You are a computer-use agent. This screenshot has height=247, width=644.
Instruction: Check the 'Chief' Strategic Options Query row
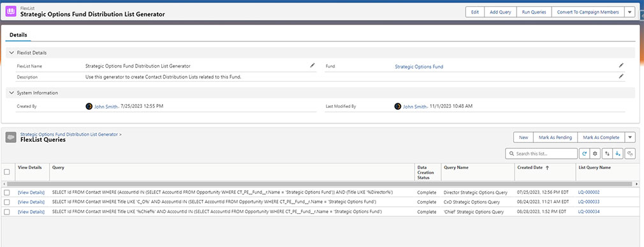click(7, 212)
